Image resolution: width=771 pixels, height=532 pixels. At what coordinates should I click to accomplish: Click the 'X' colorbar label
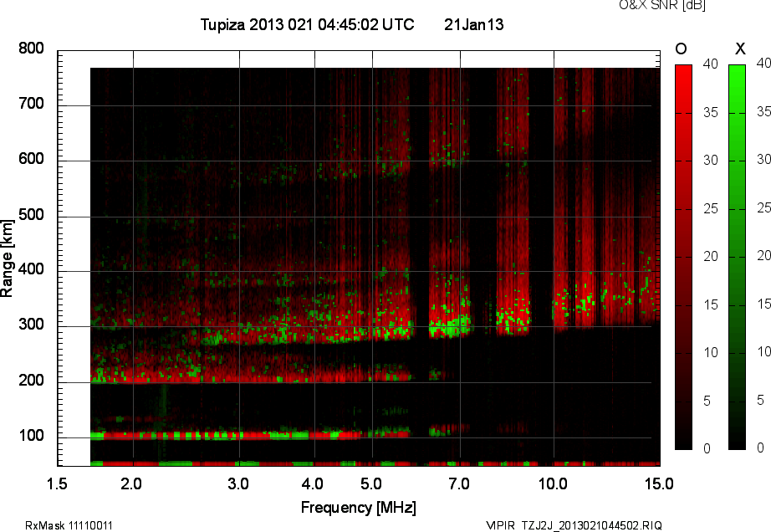(x=740, y=49)
